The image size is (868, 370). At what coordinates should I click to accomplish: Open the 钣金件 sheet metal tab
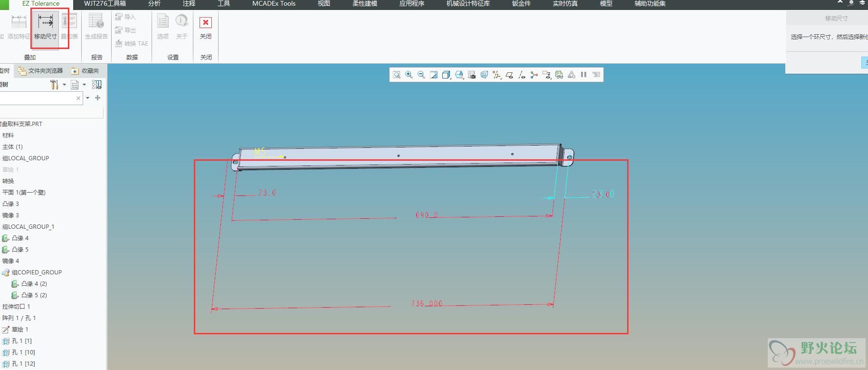click(521, 4)
